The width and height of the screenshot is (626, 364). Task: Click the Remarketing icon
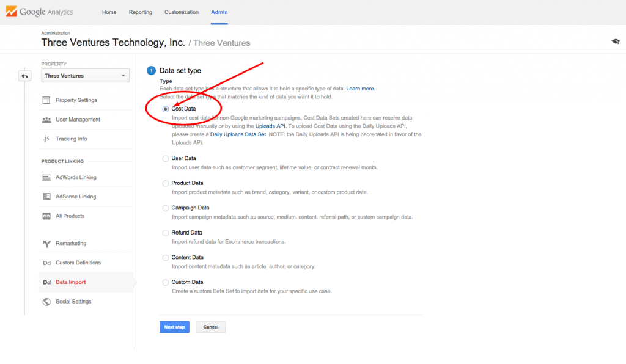point(46,244)
